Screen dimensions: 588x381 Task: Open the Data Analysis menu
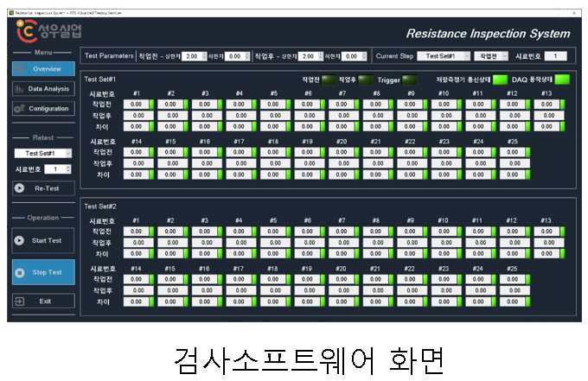point(43,89)
